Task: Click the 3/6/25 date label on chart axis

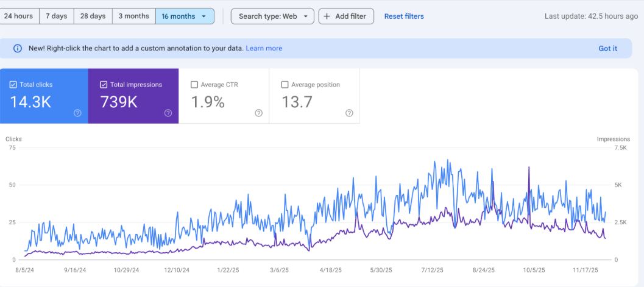Action: (280, 270)
